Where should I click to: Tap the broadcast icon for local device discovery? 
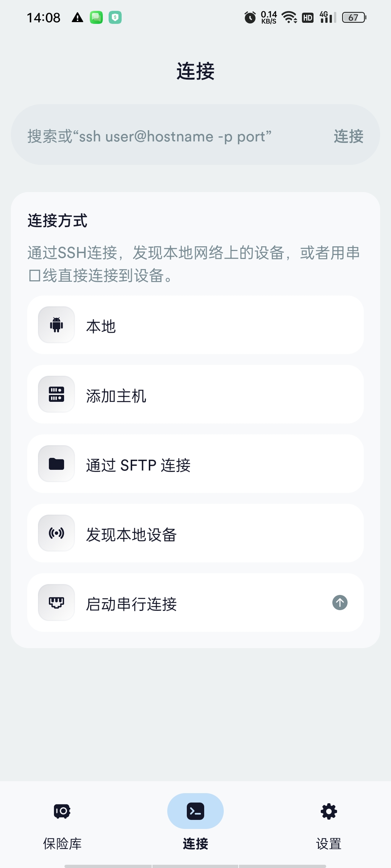pos(56,533)
